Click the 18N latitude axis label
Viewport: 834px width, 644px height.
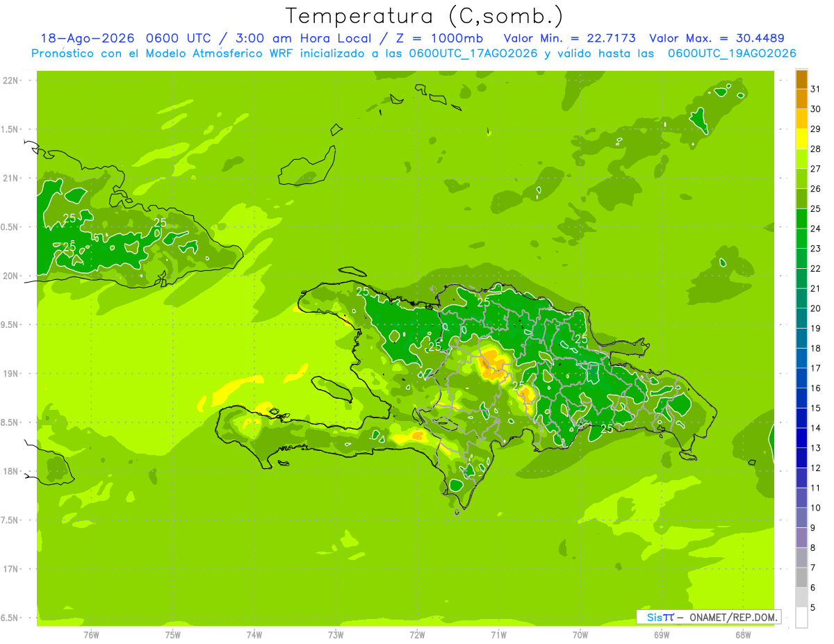click(11, 471)
